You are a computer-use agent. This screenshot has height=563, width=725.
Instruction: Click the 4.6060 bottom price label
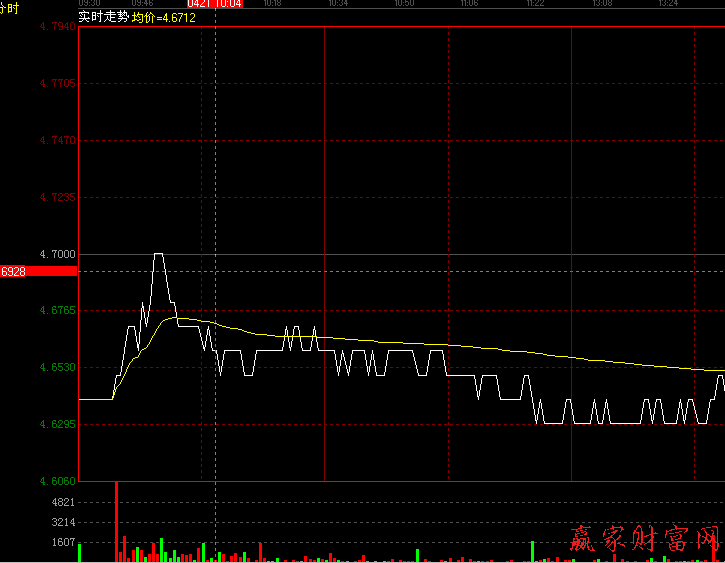(57, 481)
